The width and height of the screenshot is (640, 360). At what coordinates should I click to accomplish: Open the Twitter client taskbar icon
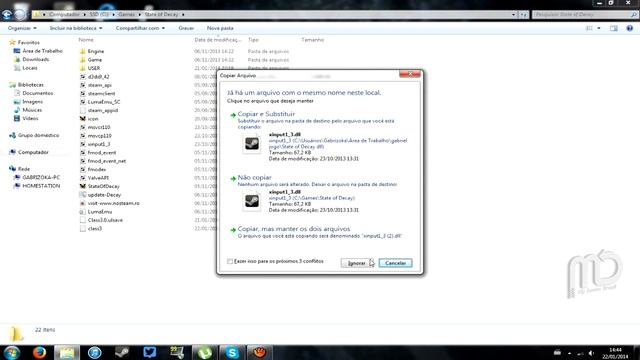pyautogui.click(x=149, y=352)
